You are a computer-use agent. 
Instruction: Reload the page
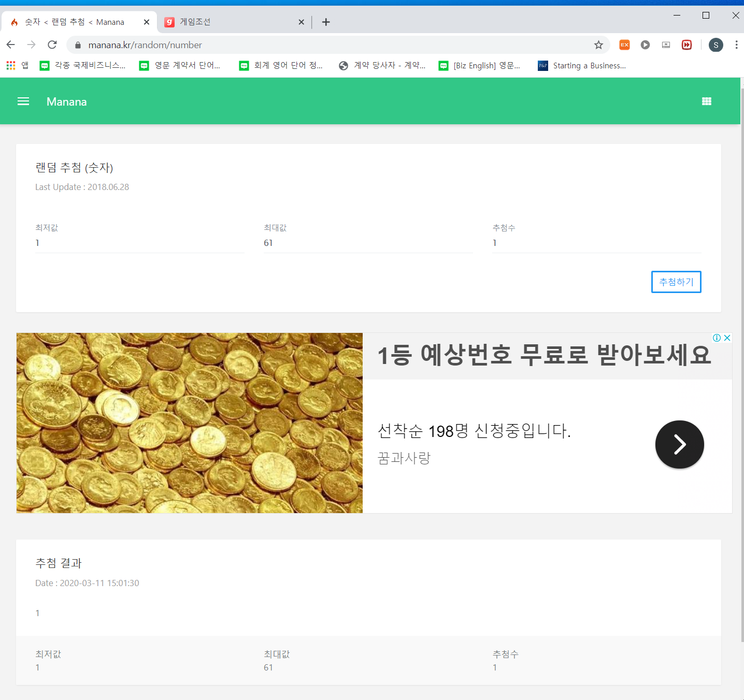pos(52,45)
